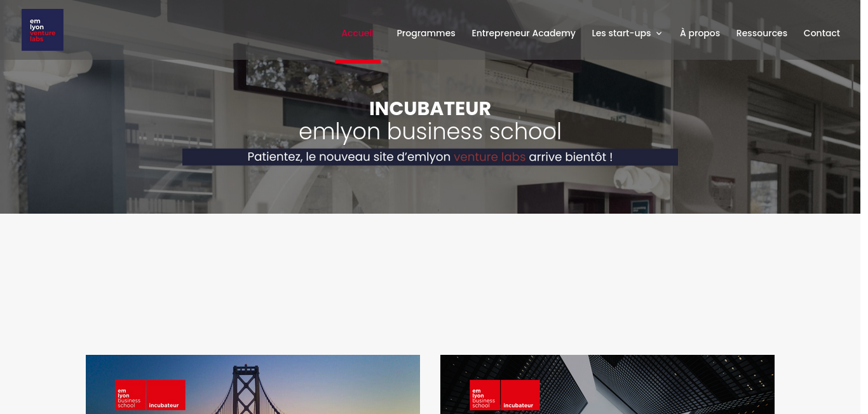Select the Les start-ups menu label
This screenshot has width=868, height=414.
click(x=621, y=33)
